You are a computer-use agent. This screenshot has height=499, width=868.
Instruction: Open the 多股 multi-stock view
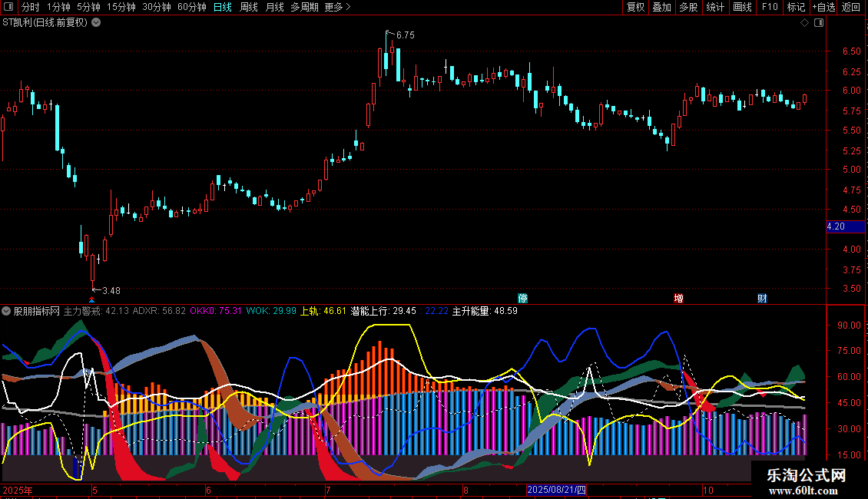(x=689, y=7)
